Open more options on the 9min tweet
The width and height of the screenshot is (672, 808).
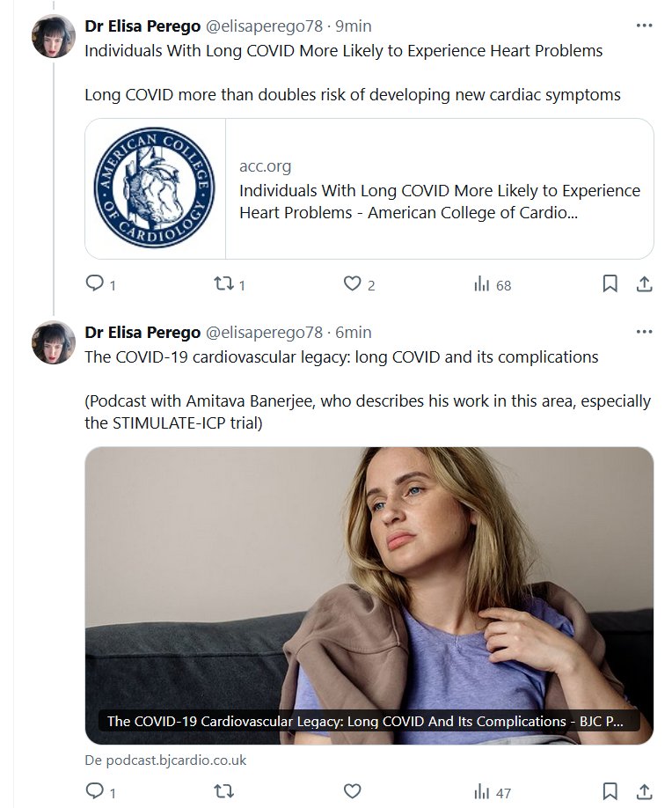coord(644,24)
